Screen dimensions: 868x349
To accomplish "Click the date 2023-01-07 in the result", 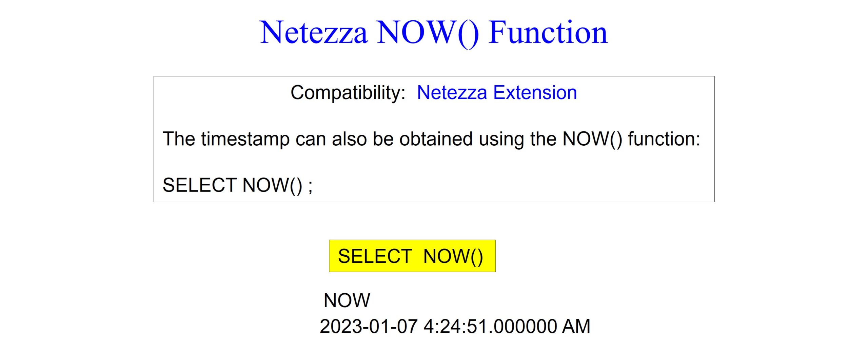I will click(x=369, y=327).
